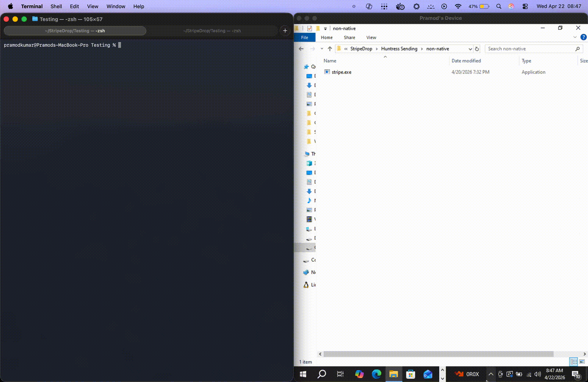Select the first Terminal tab
The image size is (588, 382).
click(75, 31)
